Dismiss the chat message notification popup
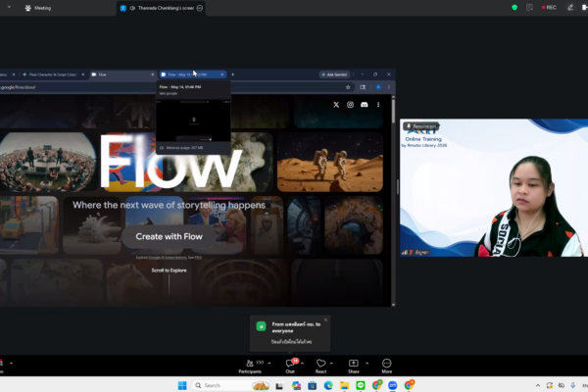Screen dimensions: 588x392 [x=325, y=320]
